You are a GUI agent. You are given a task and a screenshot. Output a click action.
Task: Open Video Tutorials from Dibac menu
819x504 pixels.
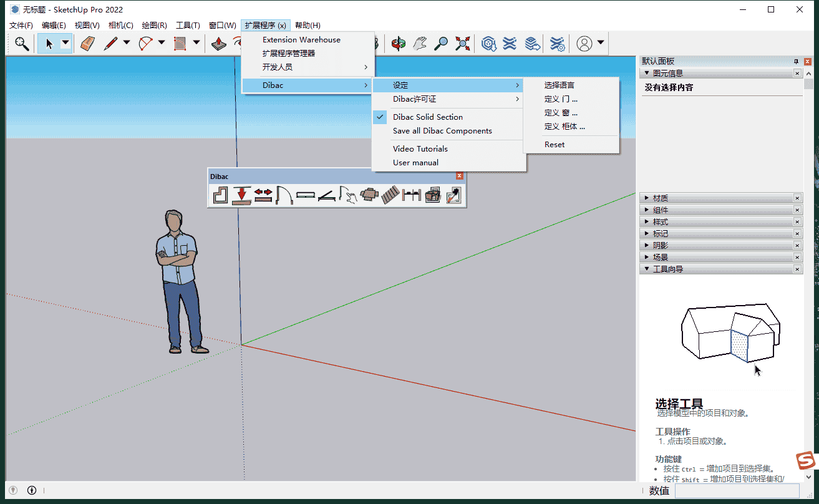point(420,148)
